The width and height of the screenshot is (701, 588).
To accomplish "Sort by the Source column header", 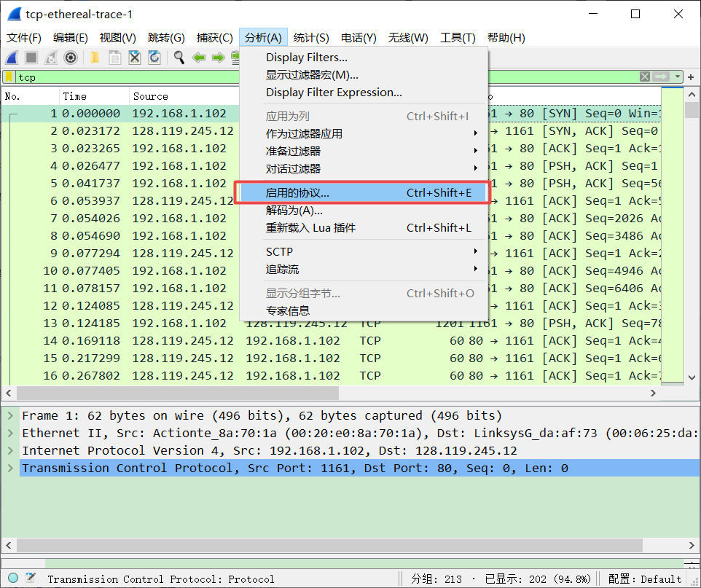I will pyautogui.click(x=184, y=96).
